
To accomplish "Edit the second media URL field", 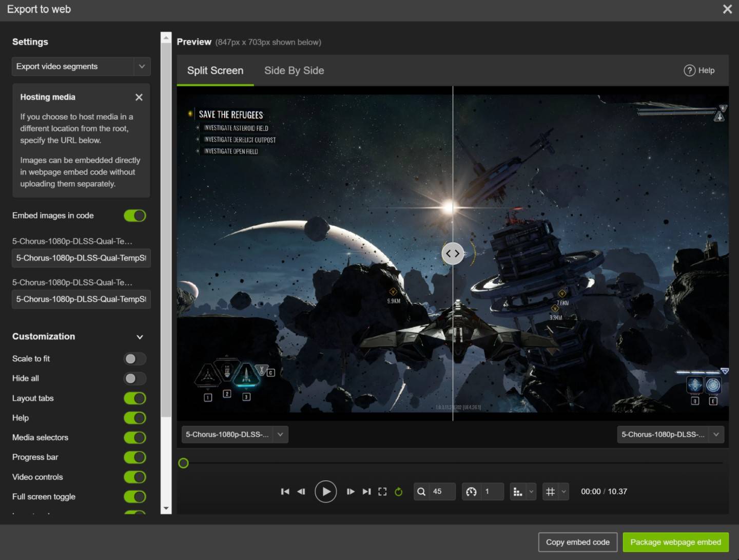I will (81, 299).
